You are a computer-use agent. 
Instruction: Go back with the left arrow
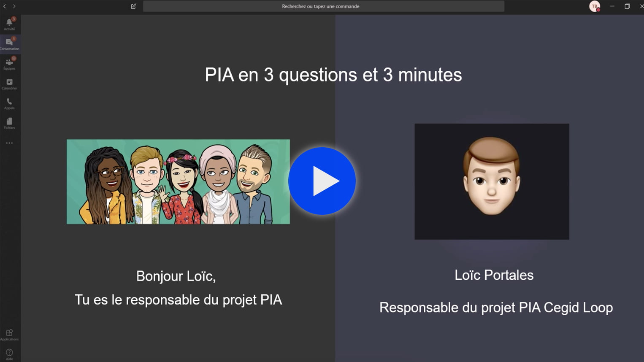5,6
